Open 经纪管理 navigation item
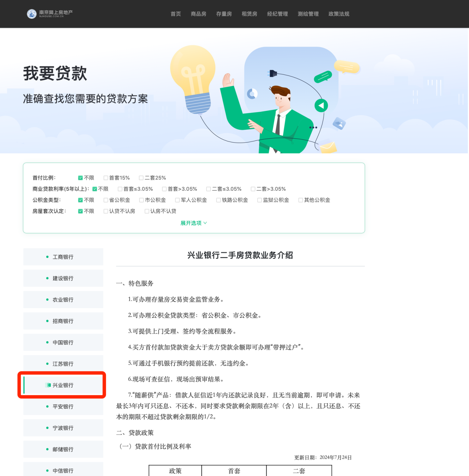This screenshot has width=469, height=476. pyautogui.click(x=277, y=14)
